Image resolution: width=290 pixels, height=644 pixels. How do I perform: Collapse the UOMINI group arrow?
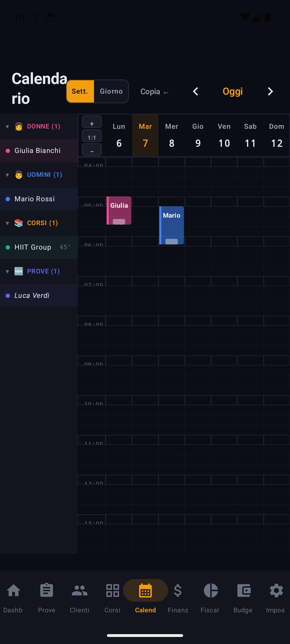tap(7, 175)
